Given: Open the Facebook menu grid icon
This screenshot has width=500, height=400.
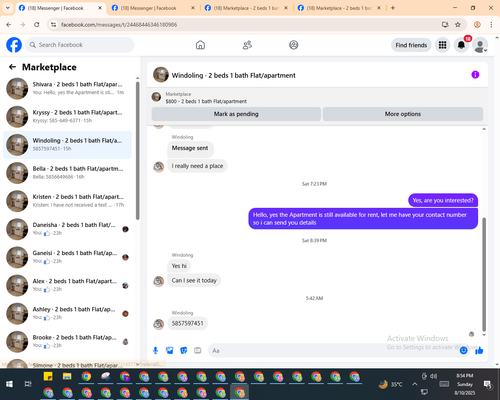Looking at the screenshot, I should [442, 45].
